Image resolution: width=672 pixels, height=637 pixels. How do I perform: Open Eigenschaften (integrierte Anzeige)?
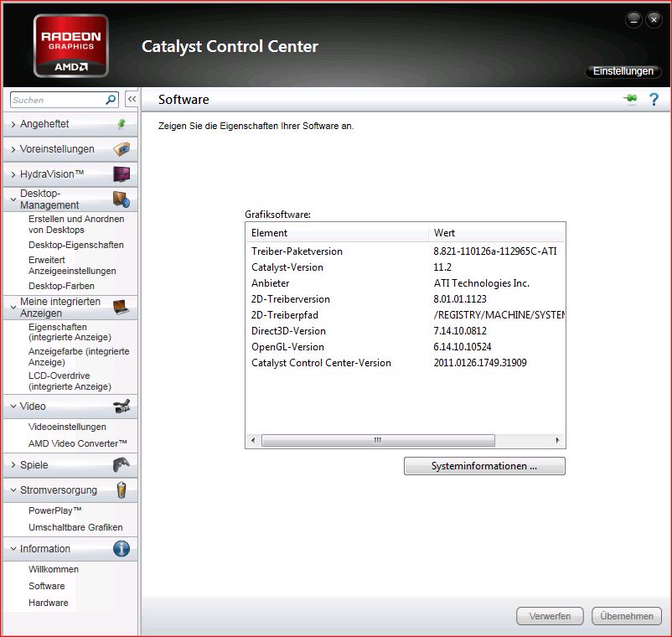70,332
